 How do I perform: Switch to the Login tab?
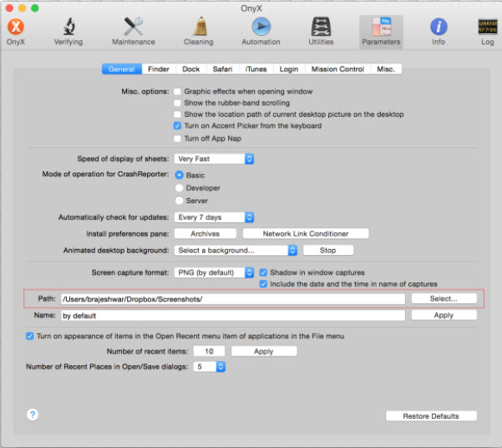click(289, 69)
